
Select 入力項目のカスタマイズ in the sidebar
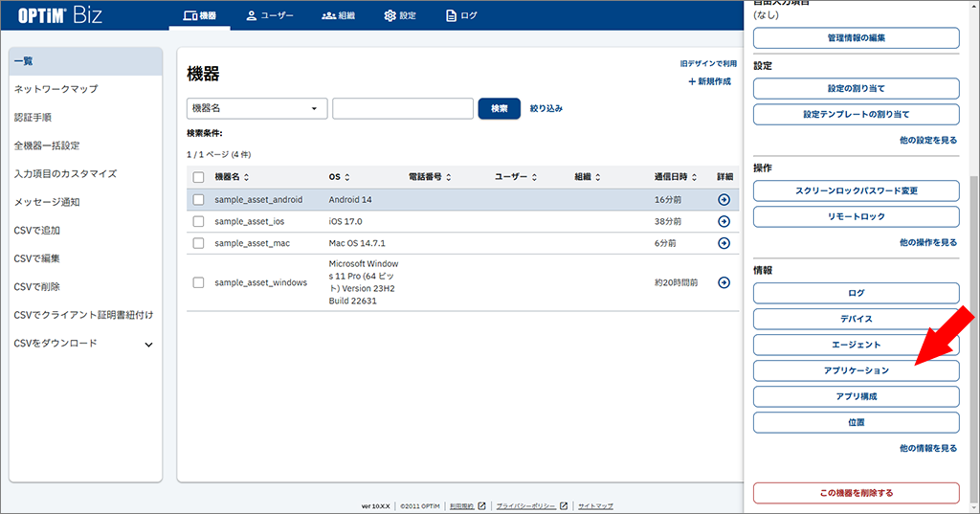[85, 174]
